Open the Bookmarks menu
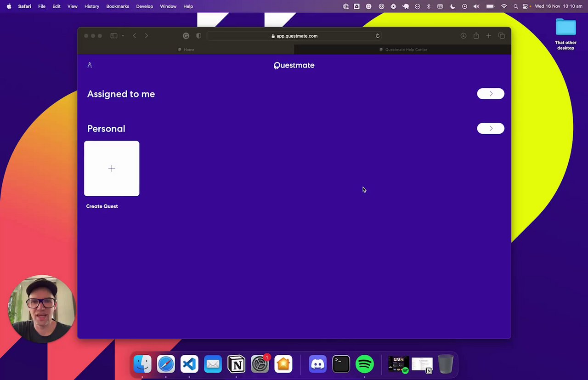 [118, 6]
